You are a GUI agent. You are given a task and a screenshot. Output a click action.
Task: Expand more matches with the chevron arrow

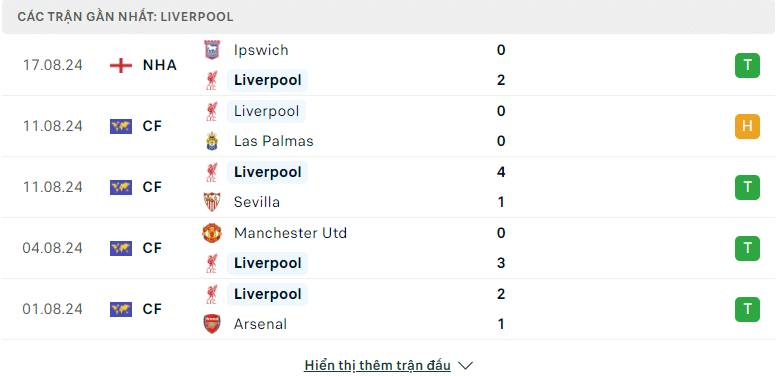click(465, 366)
